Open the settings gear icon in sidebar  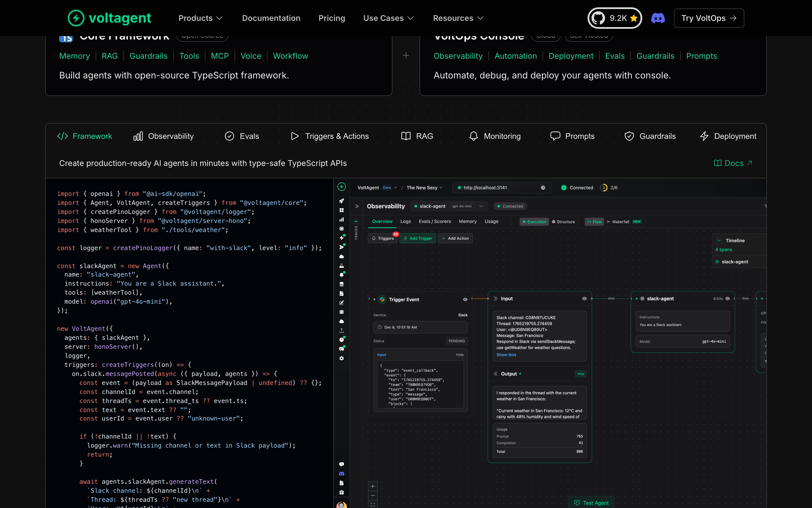pos(342,358)
